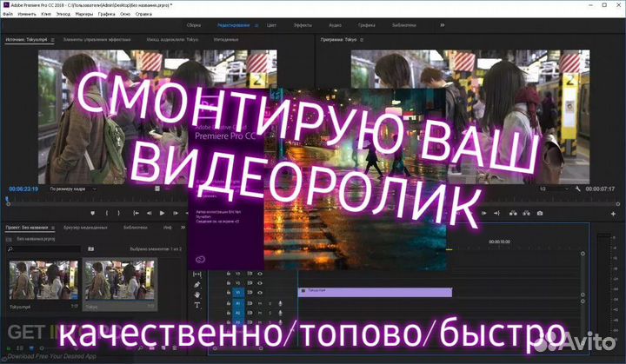626x364 pixels.
Task: Open the Редактирование workspace menu icon
Action: click(x=256, y=25)
